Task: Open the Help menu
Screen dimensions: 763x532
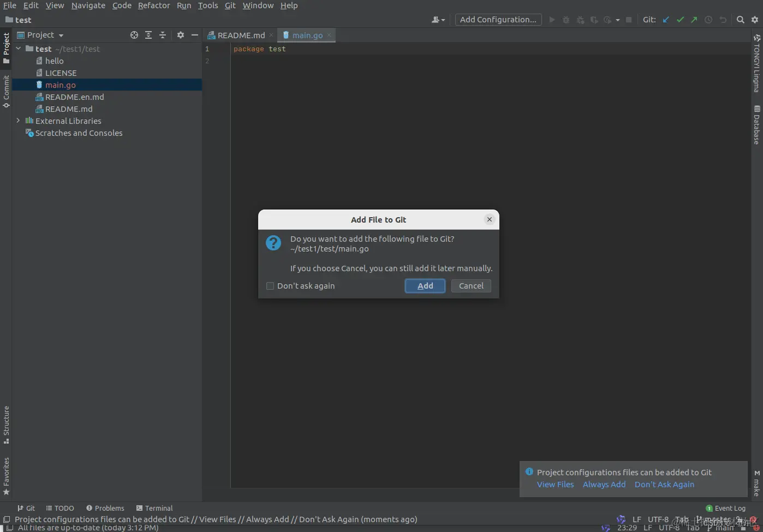Action: click(x=289, y=5)
